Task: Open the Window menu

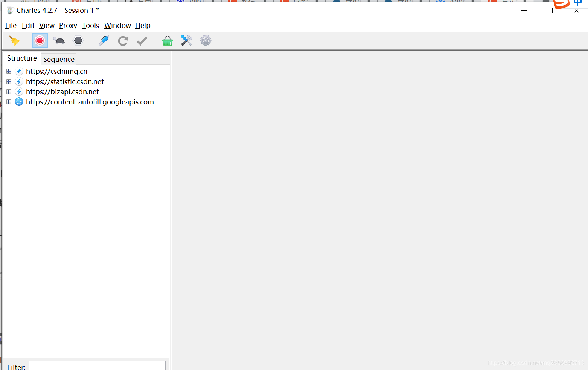Action: pos(117,25)
